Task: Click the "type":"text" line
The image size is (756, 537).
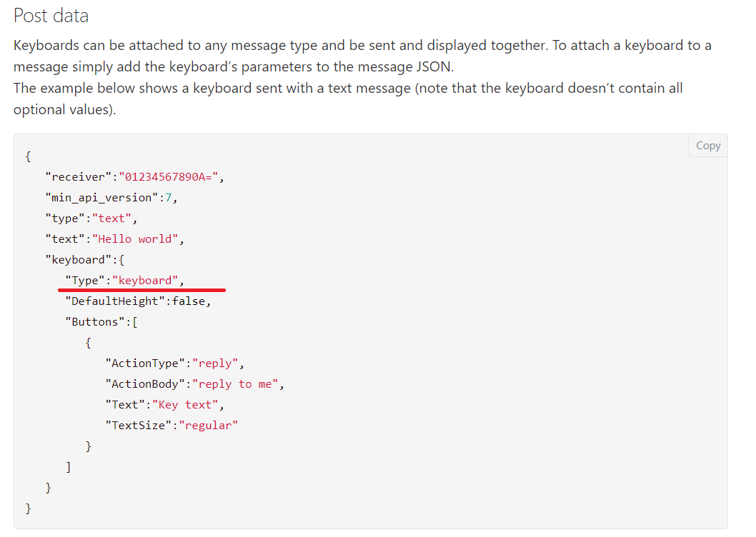Action: tap(91, 219)
